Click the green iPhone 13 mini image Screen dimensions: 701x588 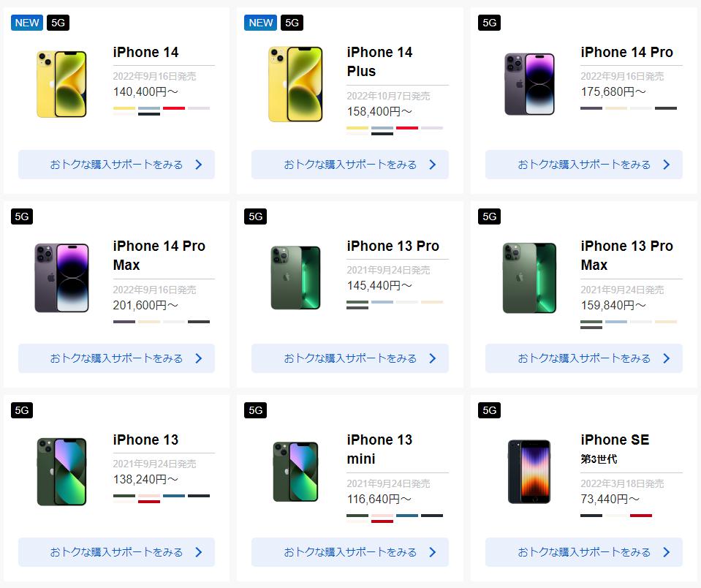coord(295,472)
